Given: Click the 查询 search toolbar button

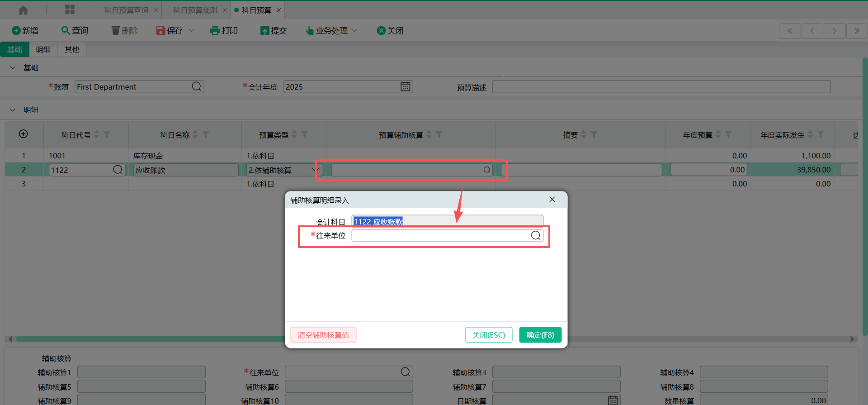Looking at the screenshot, I should point(75,30).
